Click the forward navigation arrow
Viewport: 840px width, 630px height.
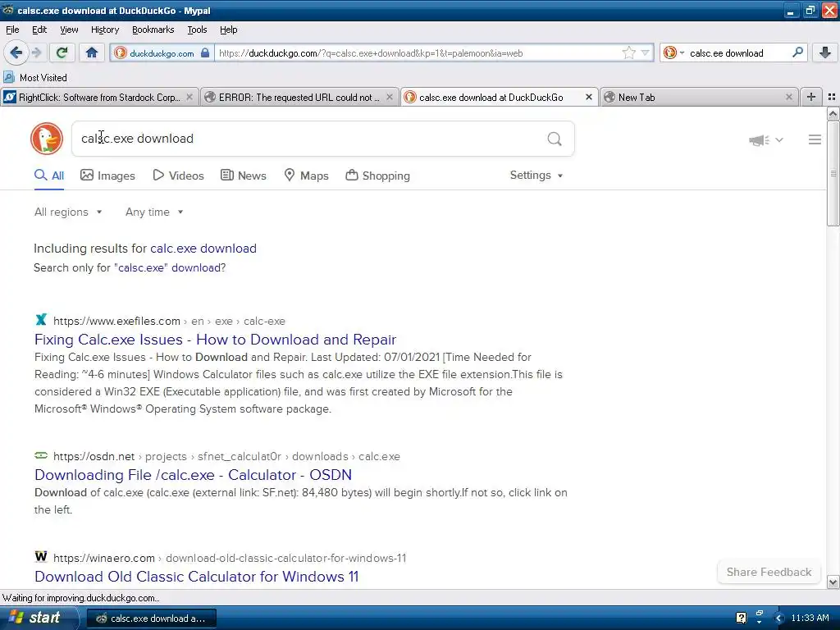coord(36,52)
